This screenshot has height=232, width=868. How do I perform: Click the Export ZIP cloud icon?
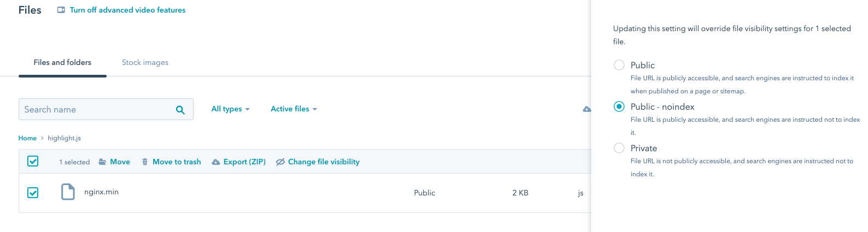216,162
